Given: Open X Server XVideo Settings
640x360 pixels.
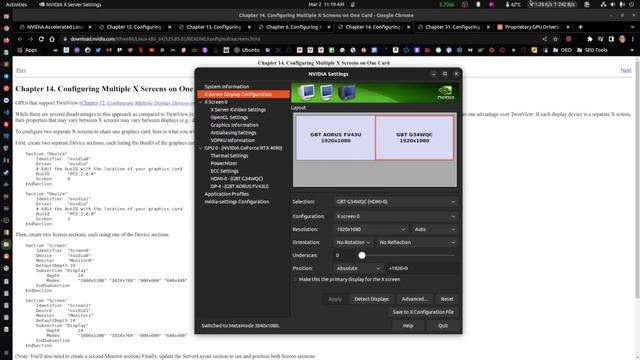Looking at the screenshot, I should tap(238, 110).
